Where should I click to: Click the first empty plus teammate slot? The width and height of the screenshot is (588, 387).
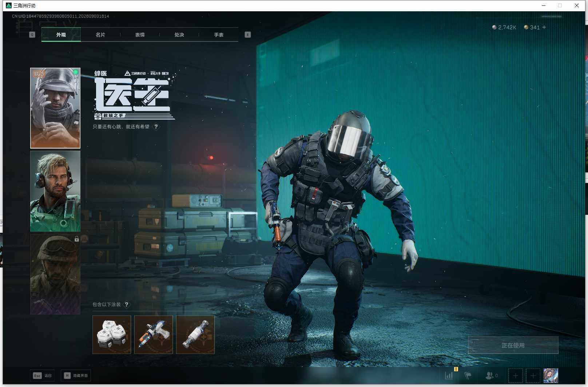click(516, 376)
